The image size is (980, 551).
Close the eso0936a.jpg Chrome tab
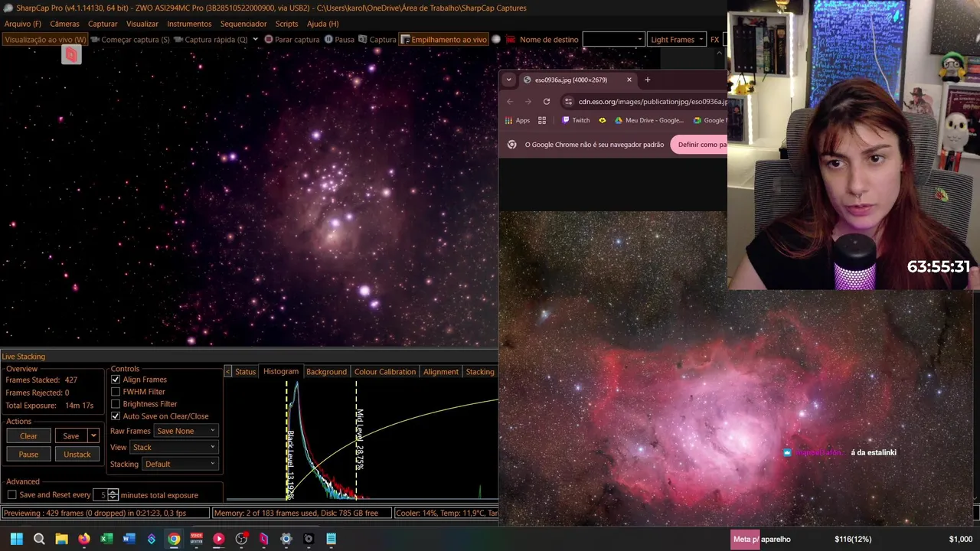click(629, 80)
